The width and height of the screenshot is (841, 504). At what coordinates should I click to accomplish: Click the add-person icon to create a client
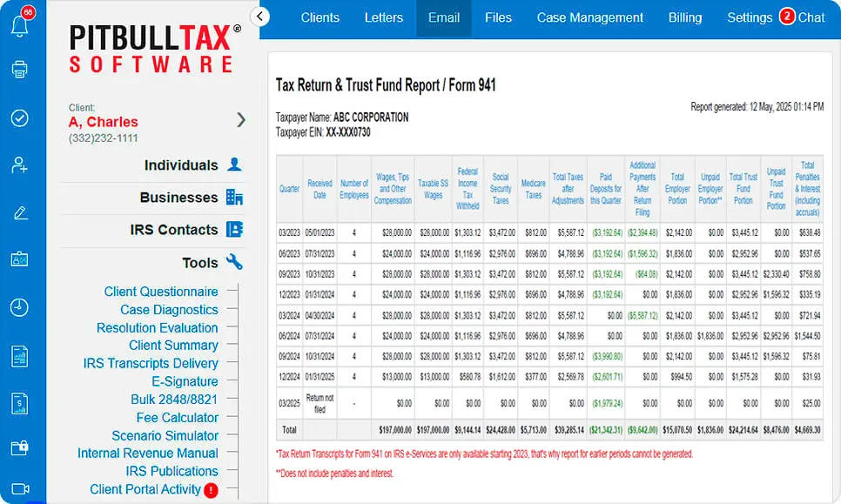[20, 165]
